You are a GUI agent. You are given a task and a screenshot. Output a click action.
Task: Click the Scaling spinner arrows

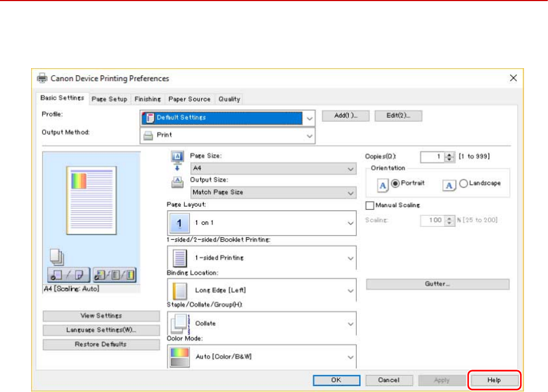pyautogui.click(x=449, y=220)
